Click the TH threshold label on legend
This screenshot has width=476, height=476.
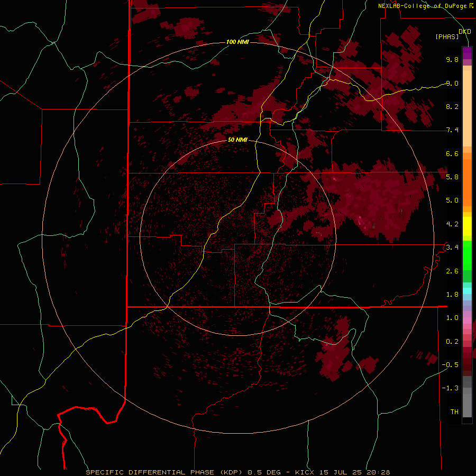[454, 411]
